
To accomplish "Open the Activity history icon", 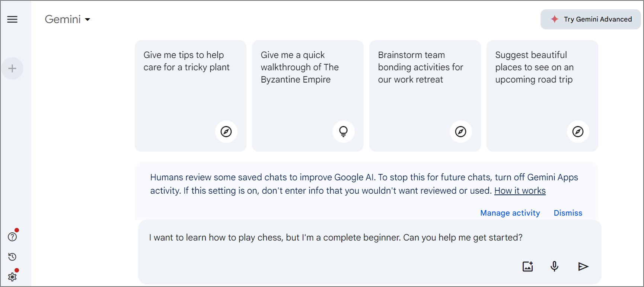I will pyautogui.click(x=12, y=257).
